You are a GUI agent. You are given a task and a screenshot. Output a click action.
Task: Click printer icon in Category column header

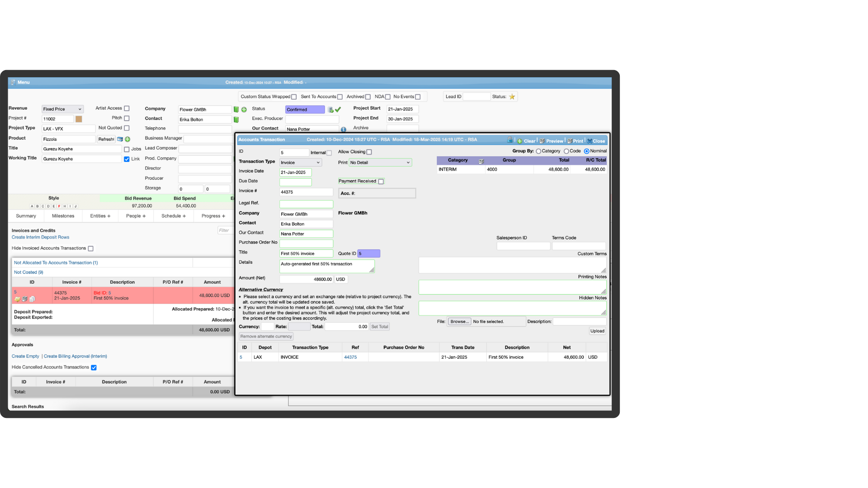pos(481,161)
